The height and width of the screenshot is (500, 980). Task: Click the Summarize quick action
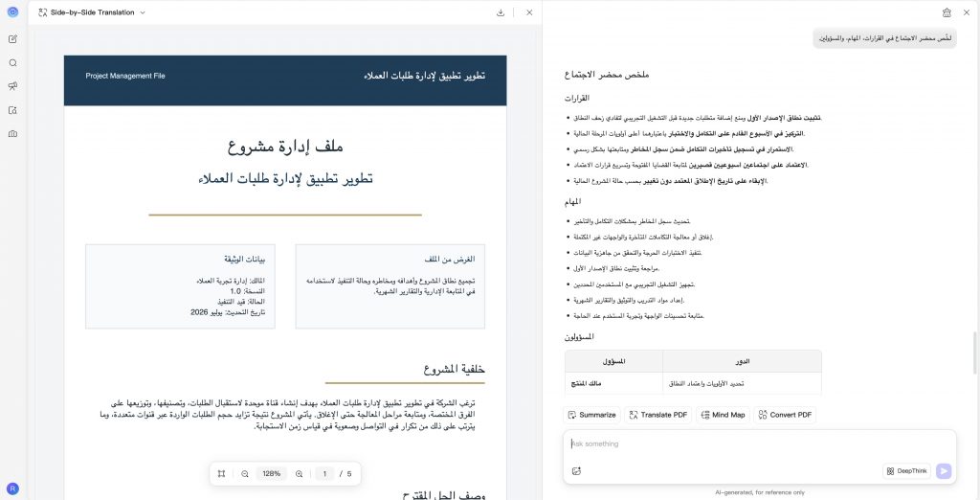[x=591, y=415]
